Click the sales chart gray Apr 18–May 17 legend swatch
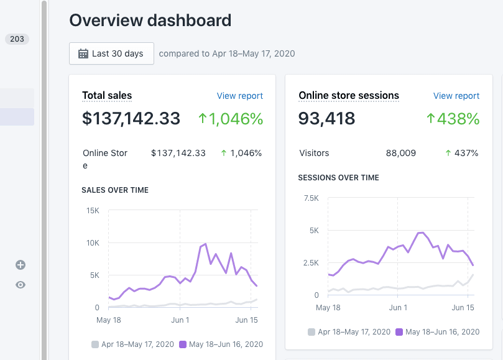The width and height of the screenshot is (503, 360). click(95, 344)
